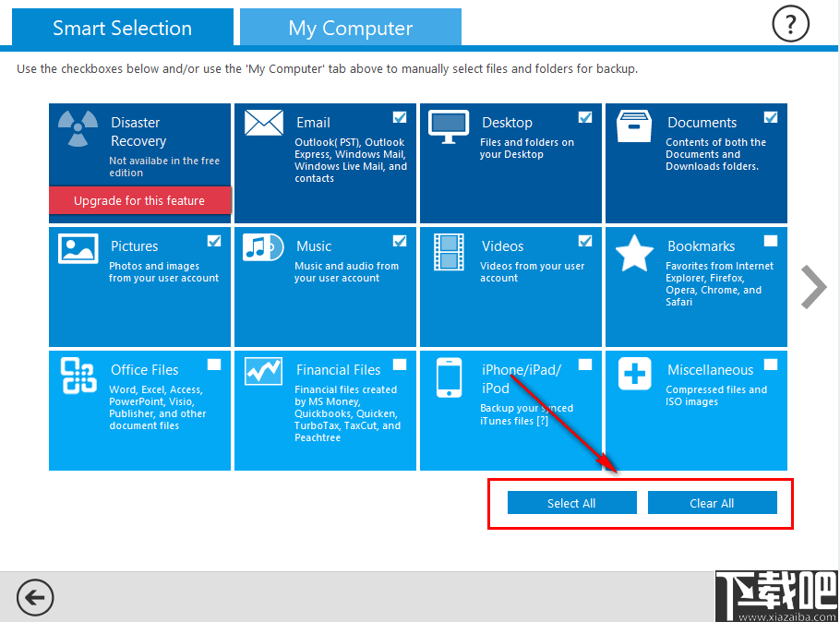Click the Financial Files chart icon

(x=264, y=371)
